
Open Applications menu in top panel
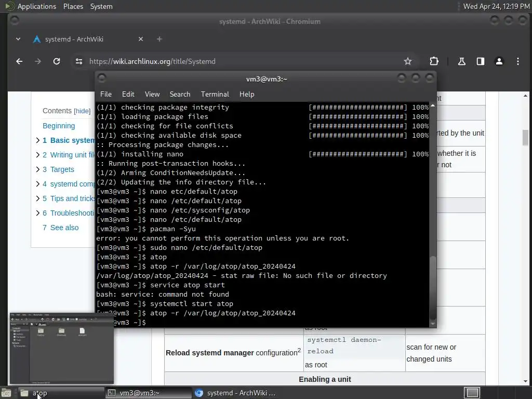[37, 6]
